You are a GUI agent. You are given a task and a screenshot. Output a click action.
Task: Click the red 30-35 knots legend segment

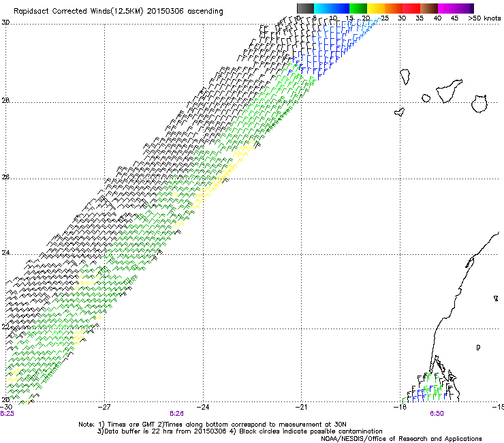[x=411, y=8]
